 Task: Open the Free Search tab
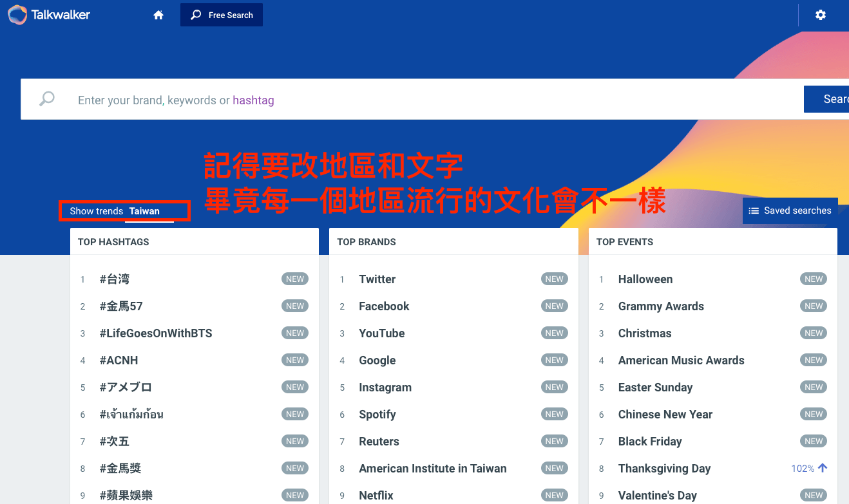222,15
